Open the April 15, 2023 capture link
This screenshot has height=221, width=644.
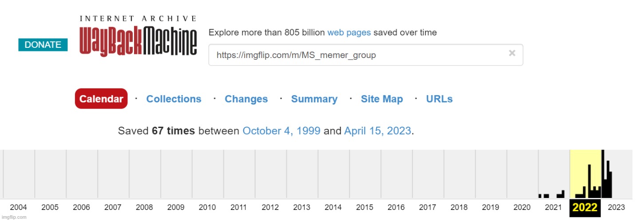point(378,131)
